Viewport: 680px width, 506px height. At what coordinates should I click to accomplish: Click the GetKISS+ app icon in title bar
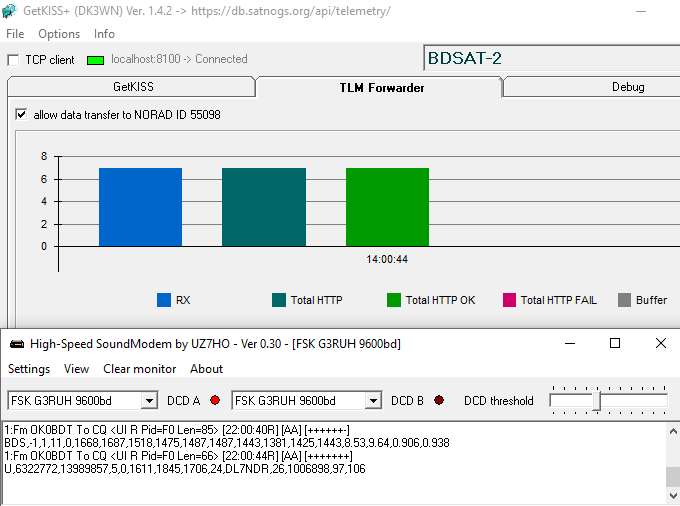pyautogui.click(x=10, y=10)
